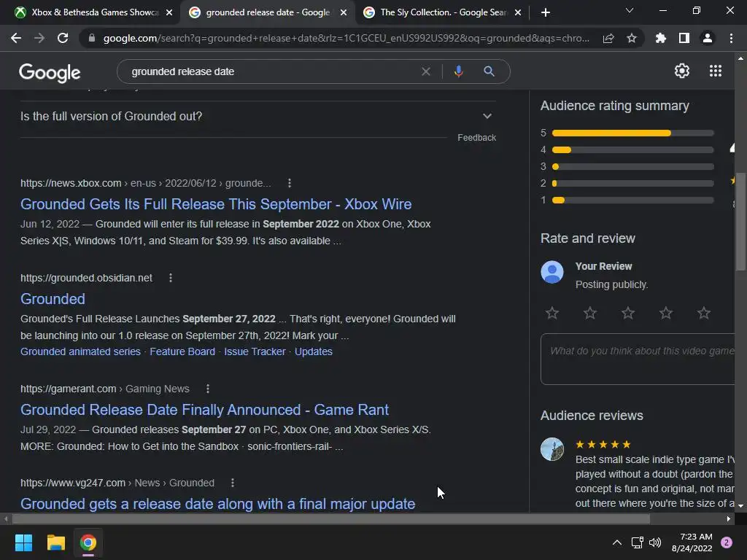Submit search with magnifier icon

[489, 71]
